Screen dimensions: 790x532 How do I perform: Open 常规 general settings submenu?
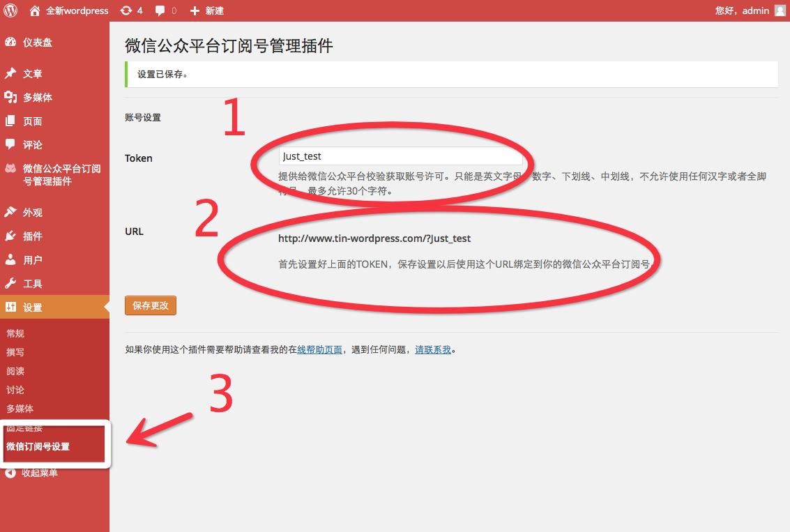[15, 333]
